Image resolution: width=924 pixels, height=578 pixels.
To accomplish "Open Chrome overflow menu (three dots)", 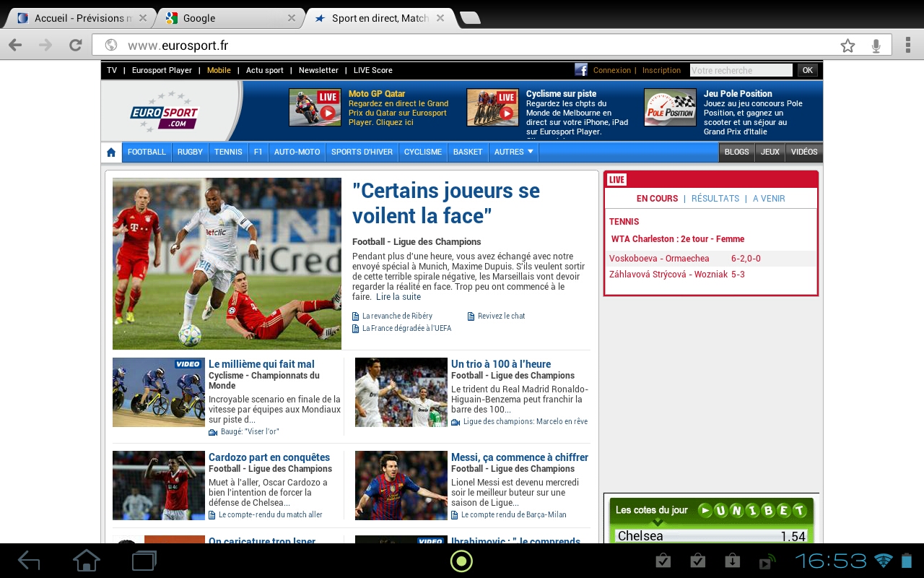I will [907, 46].
